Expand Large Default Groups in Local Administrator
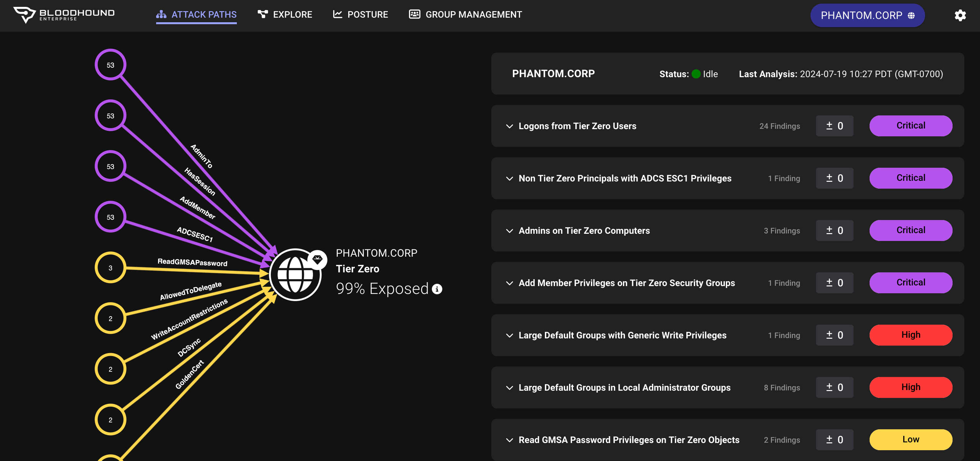980x461 pixels. click(x=509, y=387)
